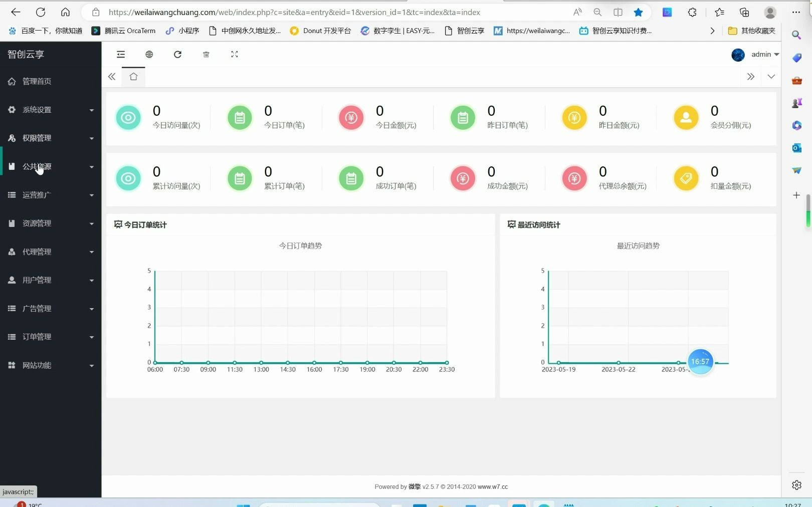Expand 权限管理 sidebar menu
812x507 pixels.
51,138
